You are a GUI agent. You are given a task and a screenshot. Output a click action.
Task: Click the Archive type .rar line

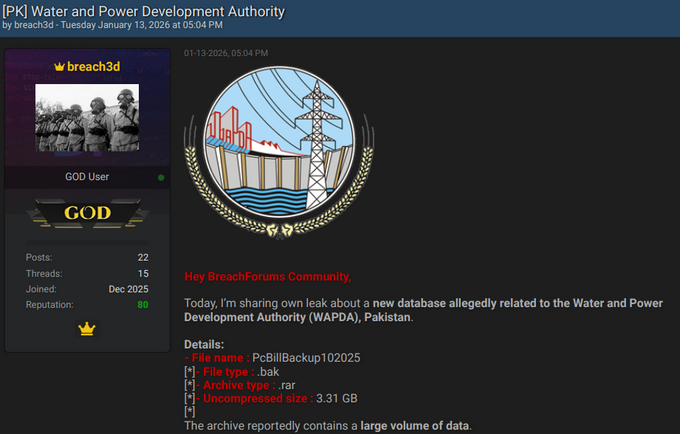pyautogui.click(x=240, y=385)
